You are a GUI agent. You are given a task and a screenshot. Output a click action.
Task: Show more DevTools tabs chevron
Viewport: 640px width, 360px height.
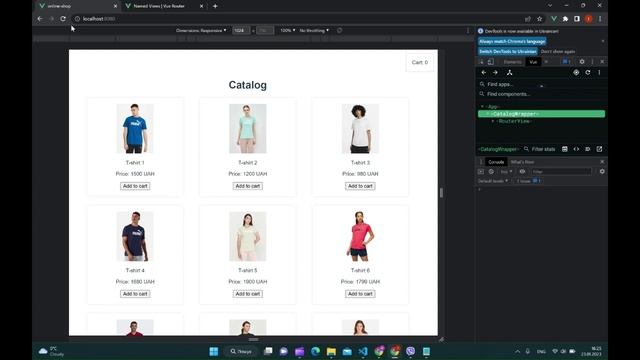(x=546, y=62)
